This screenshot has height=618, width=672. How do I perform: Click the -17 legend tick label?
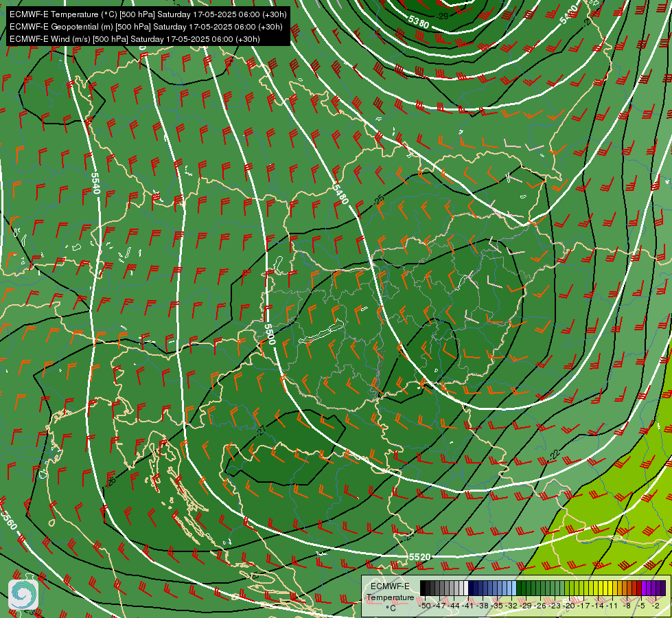click(x=583, y=606)
